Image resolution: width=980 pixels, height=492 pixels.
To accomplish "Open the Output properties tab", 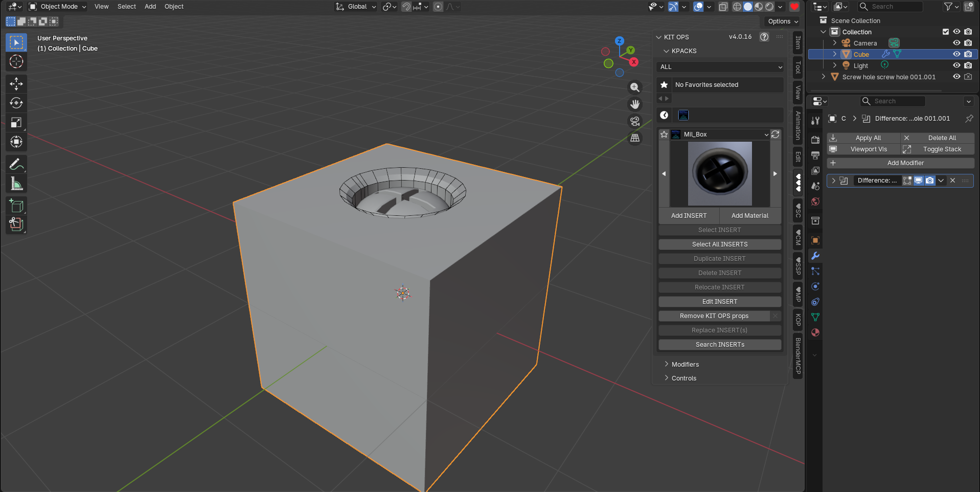I will (815, 155).
